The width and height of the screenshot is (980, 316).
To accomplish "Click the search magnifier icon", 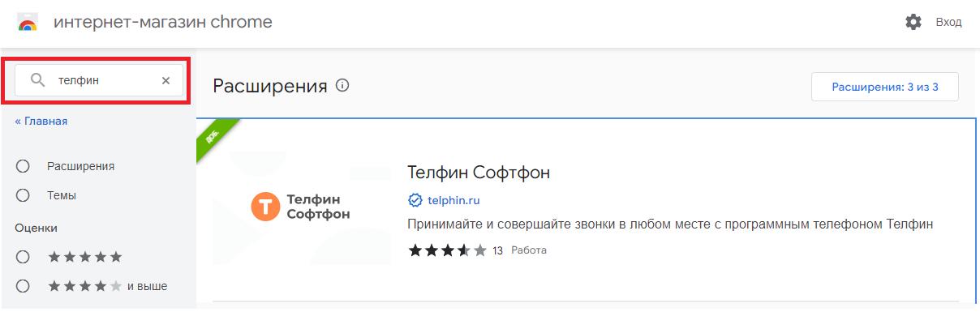I will (x=37, y=80).
